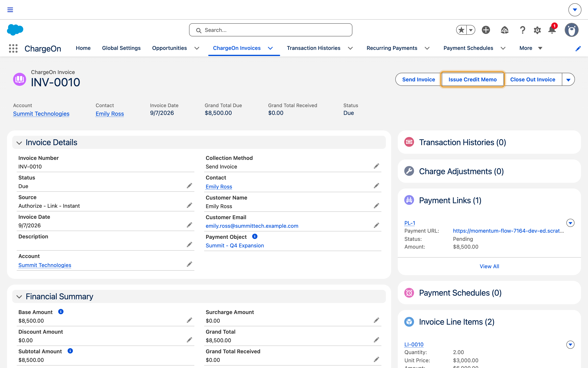Click the Charge Adjustments wrench icon
The height and width of the screenshot is (368, 588).
(409, 171)
